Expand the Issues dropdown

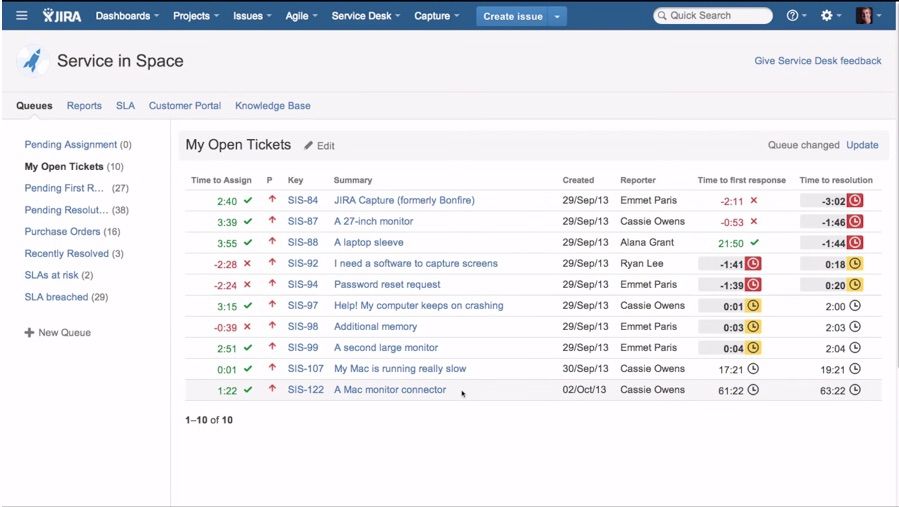click(252, 16)
